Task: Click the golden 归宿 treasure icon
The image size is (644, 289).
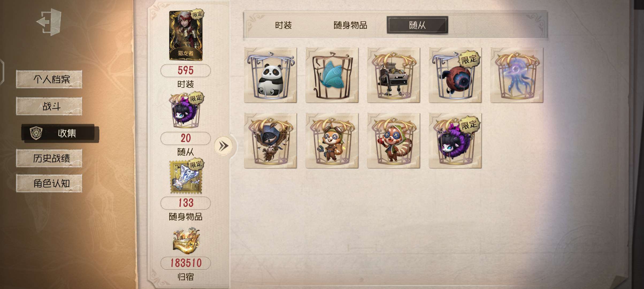Action: [186, 241]
